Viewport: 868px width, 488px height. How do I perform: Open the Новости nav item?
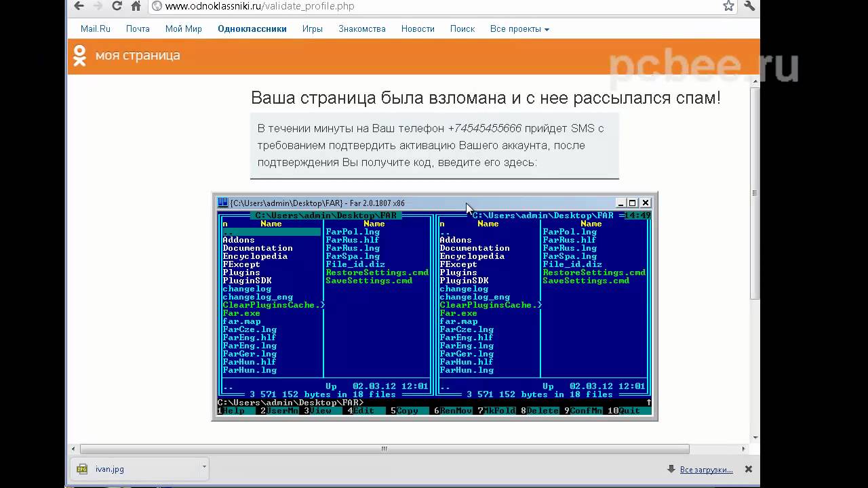pos(418,29)
